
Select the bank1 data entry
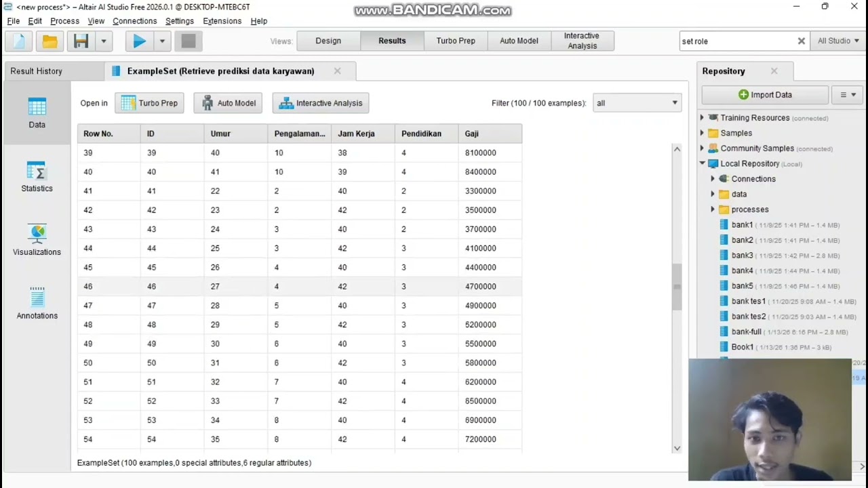click(x=778, y=225)
